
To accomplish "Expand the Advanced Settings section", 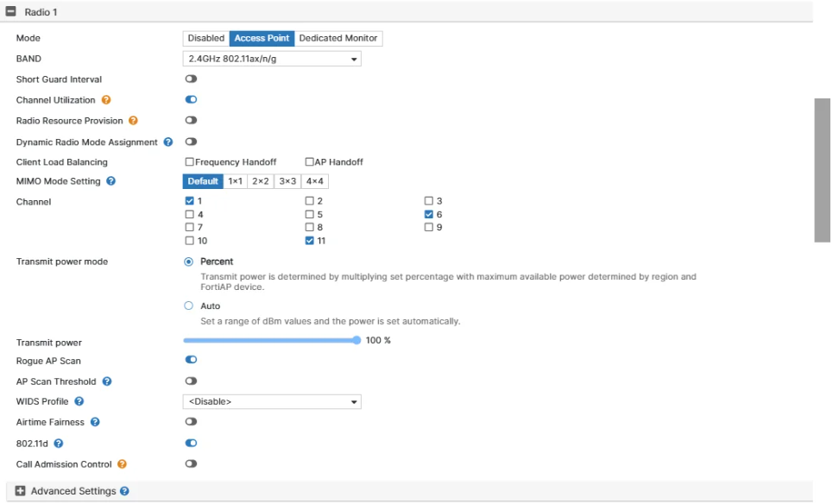I will pos(21,491).
